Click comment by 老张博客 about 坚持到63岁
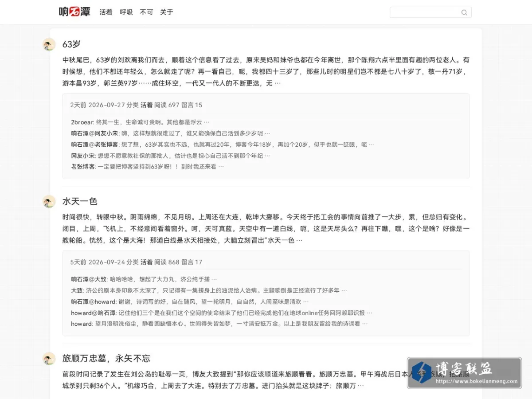The width and height of the screenshot is (532, 399). click(148, 167)
